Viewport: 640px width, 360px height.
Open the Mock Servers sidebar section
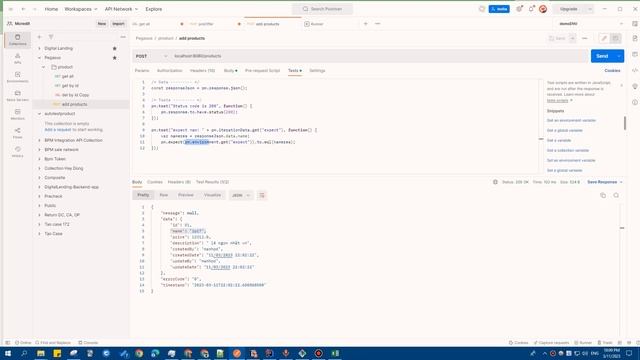coord(18,96)
